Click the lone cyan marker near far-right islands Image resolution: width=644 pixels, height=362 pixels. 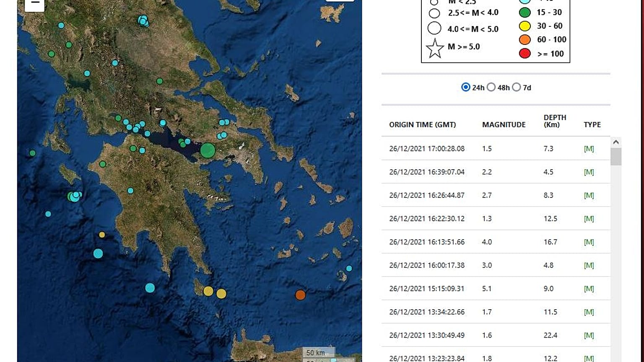[349, 269]
